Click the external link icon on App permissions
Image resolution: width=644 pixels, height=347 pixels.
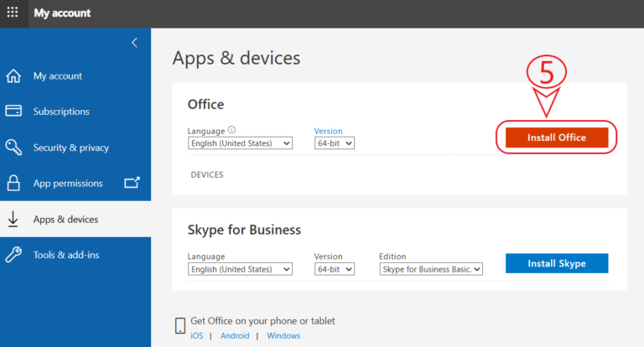pyautogui.click(x=132, y=183)
